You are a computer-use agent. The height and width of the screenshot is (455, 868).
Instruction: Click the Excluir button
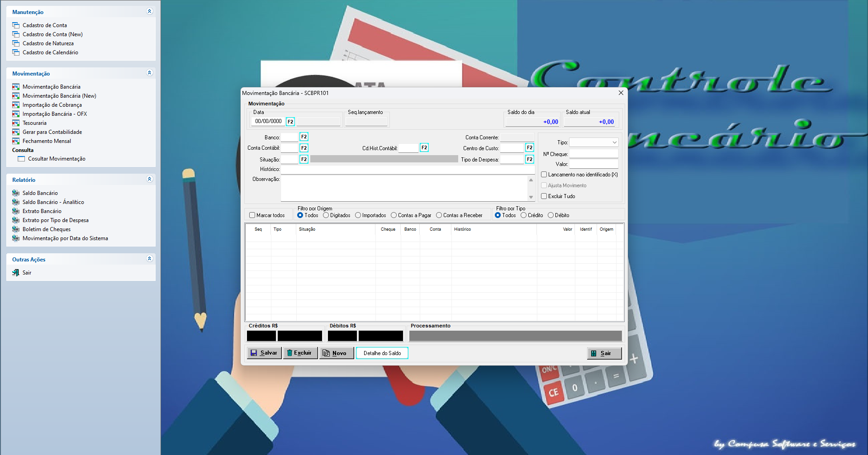click(300, 353)
